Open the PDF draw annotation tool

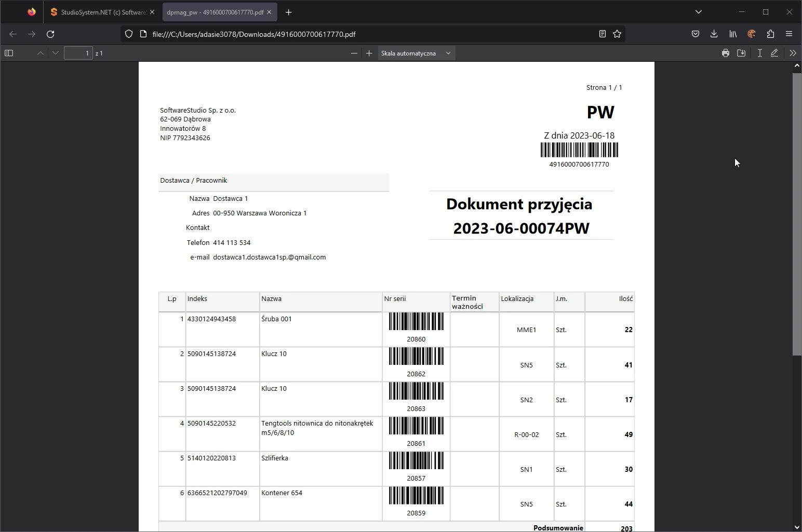774,53
